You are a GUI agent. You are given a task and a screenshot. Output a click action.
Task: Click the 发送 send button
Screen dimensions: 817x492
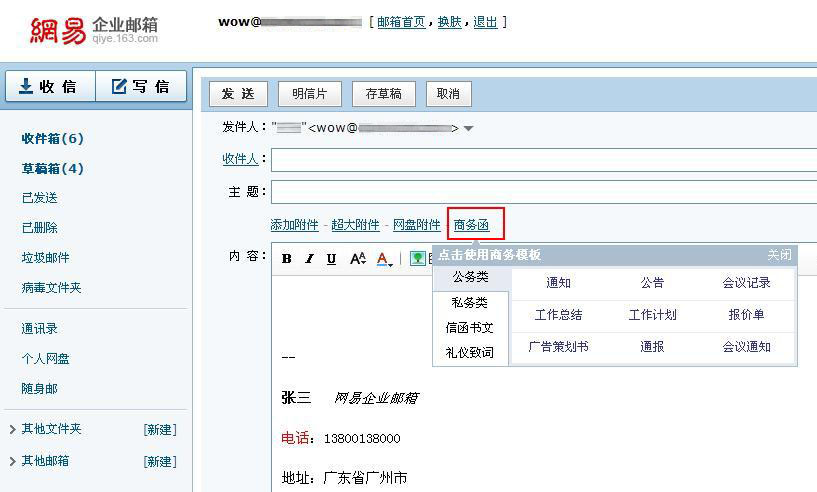238,94
